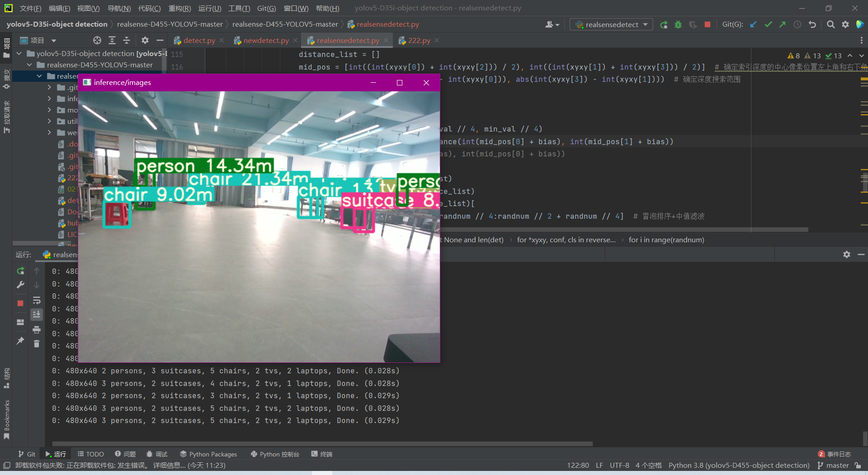
Task: Open the 终端 terminal tool window
Action: 322,454
